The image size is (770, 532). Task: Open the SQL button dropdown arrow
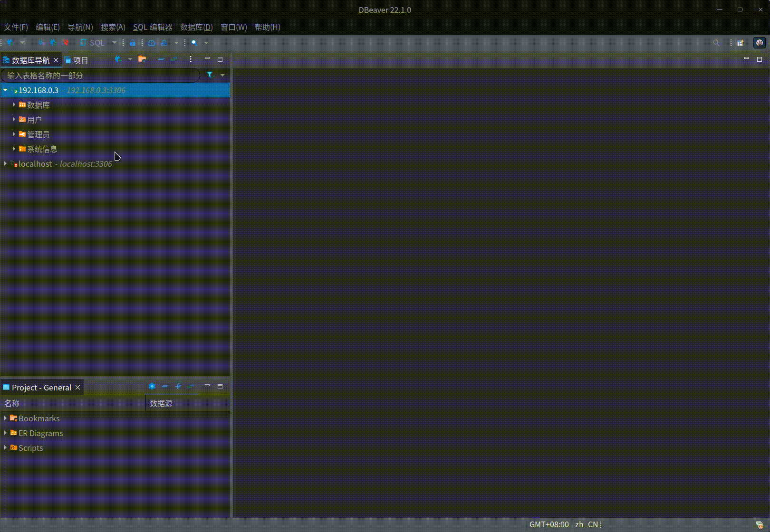(x=114, y=43)
